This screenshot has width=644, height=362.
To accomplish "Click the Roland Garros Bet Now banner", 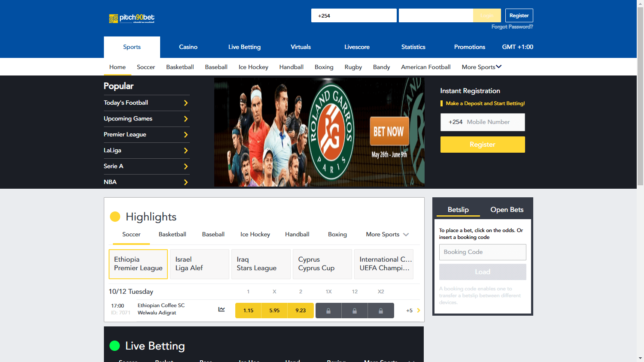I will 319,132.
